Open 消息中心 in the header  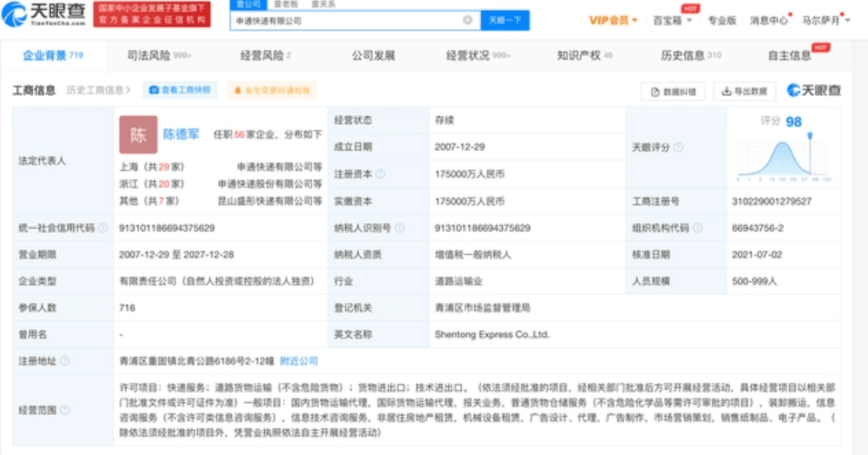pyautogui.click(x=768, y=21)
